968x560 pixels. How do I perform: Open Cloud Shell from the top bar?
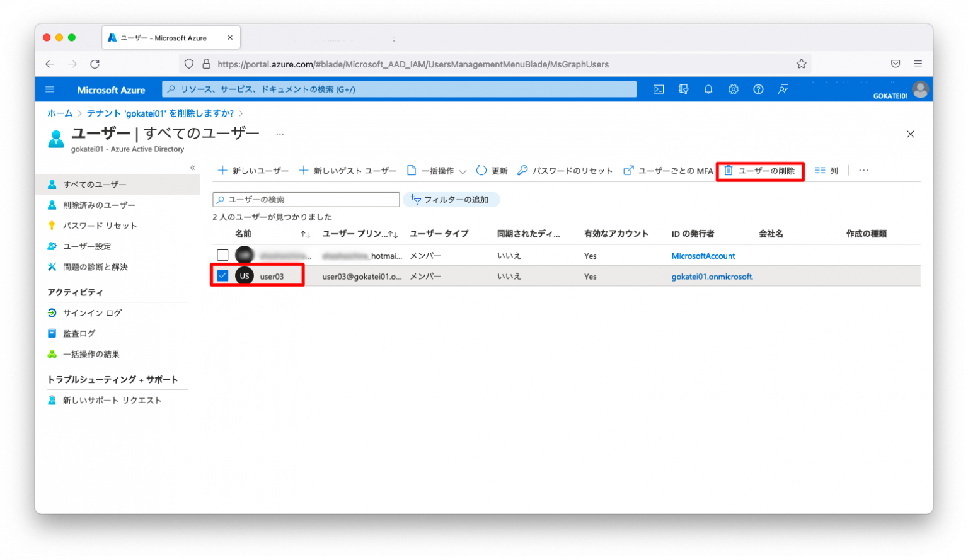[658, 89]
